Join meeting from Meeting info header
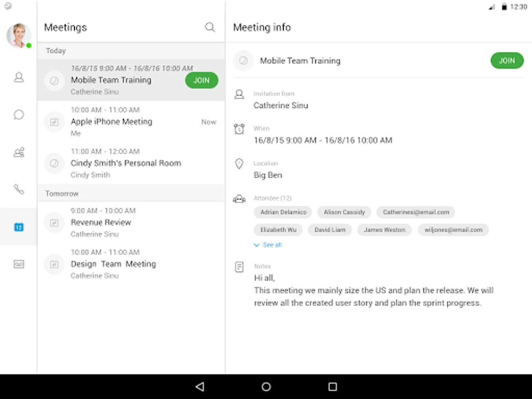Image resolution: width=532 pixels, height=399 pixels. tap(507, 61)
